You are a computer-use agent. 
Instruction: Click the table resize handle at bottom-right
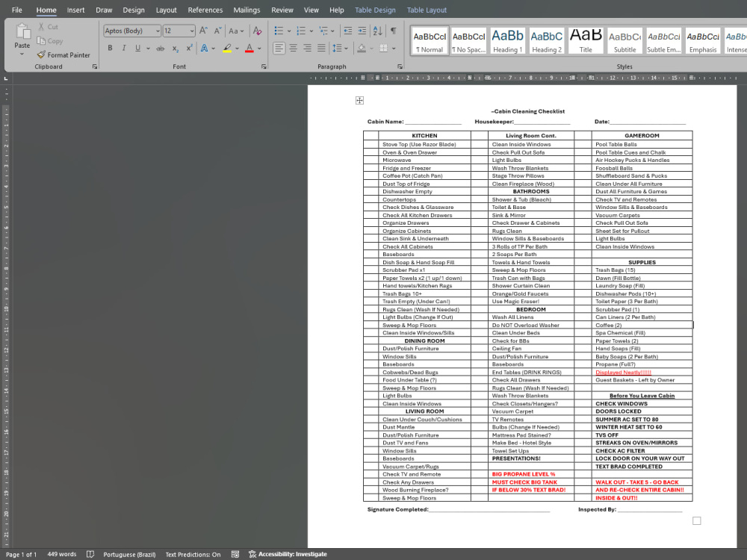(x=696, y=521)
